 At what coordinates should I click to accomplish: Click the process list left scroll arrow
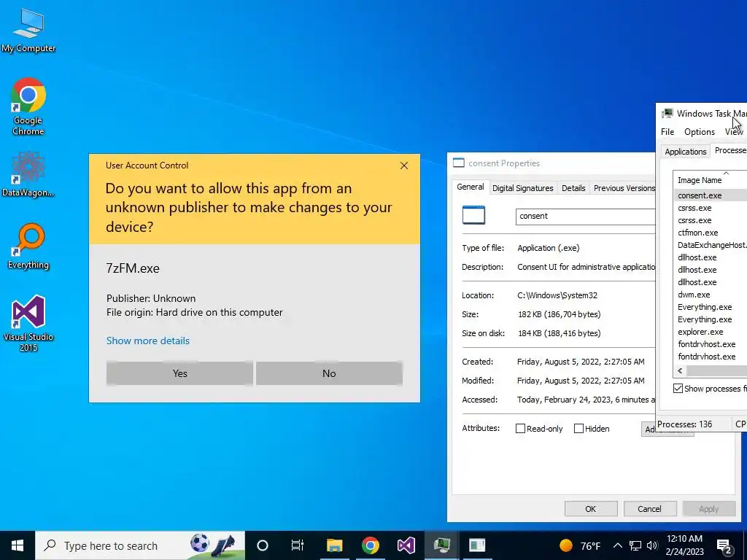pos(680,370)
